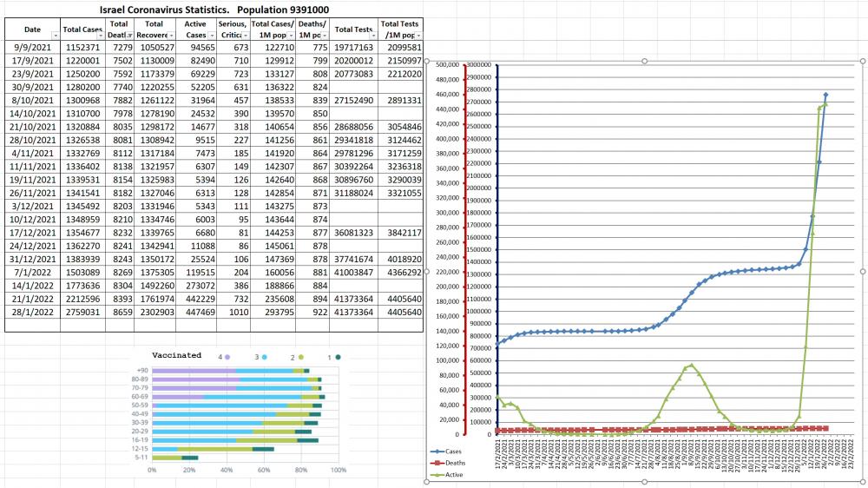The width and height of the screenshot is (868, 488).
Task: Open the Total Tests column filter dropdown
Action: pyautogui.click(x=373, y=36)
